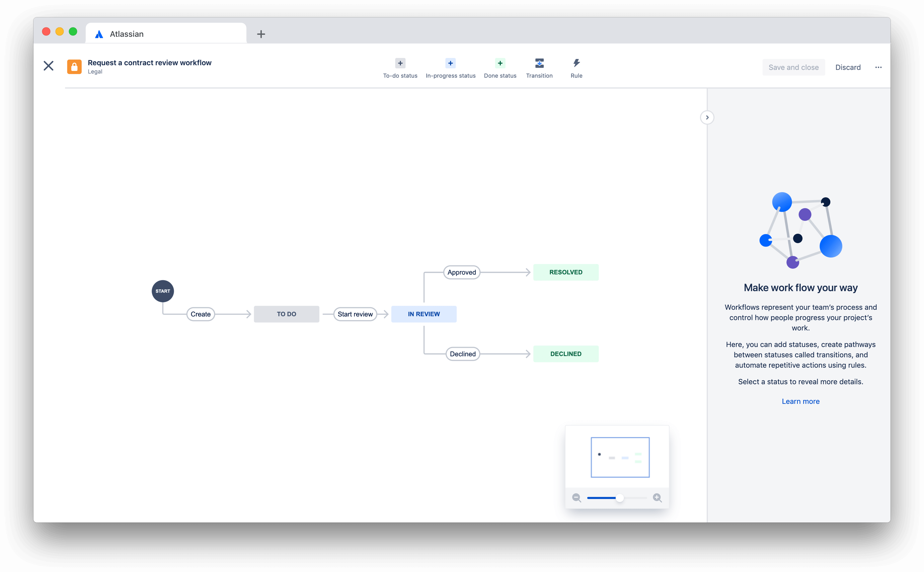Adjust the canvas zoom slider
The height and width of the screenshot is (572, 924).
coord(620,498)
